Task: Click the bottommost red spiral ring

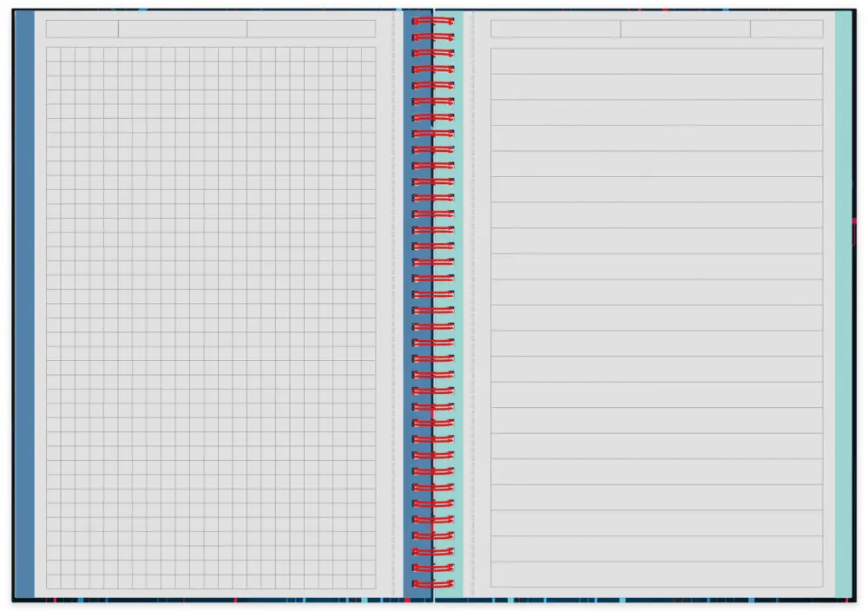Action: (x=432, y=583)
